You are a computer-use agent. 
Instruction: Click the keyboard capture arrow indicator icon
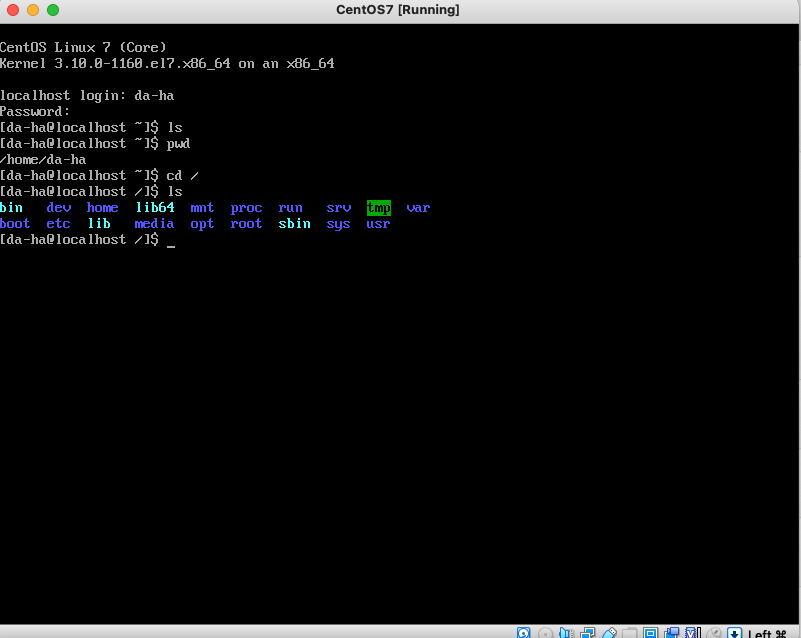click(x=734, y=633)
